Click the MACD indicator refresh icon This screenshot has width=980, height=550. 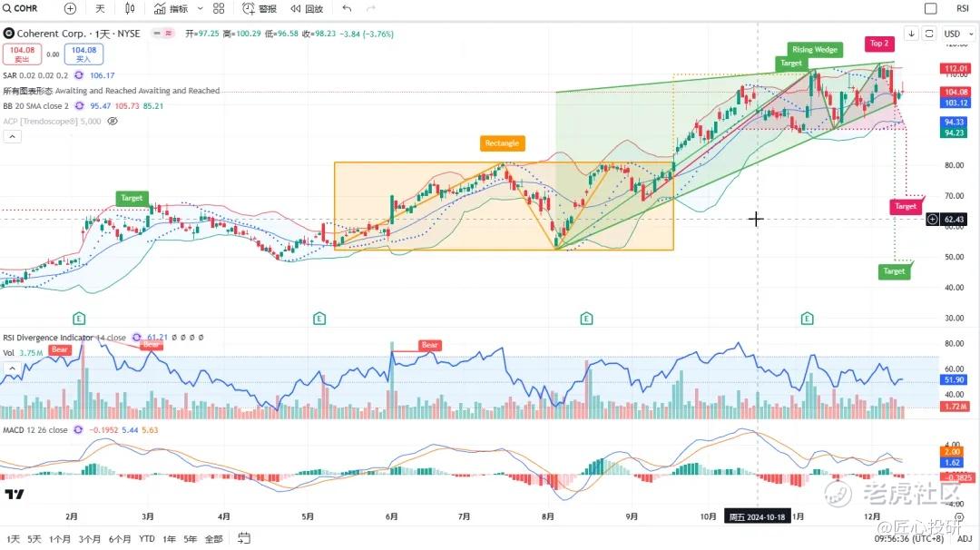(x=78, y=430)
